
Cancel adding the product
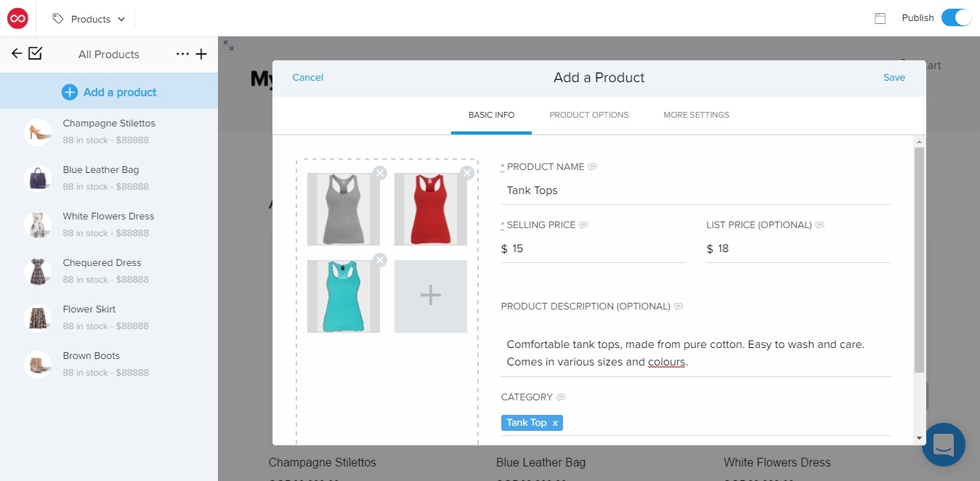(307, 78)
